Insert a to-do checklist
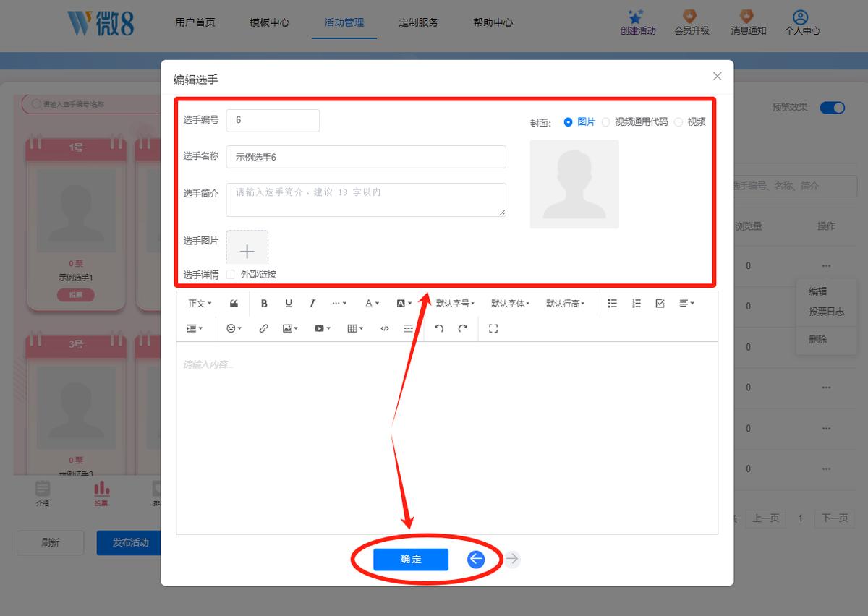The height and width of the screenshot is (616, 868). pyautogui.click(x=660, y=304)
